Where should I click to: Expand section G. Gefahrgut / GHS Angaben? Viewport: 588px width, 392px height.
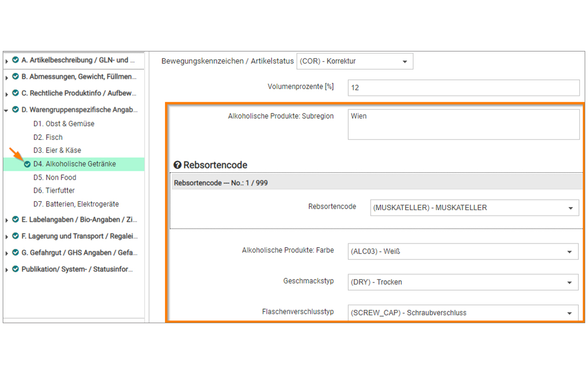click(7, 254)
